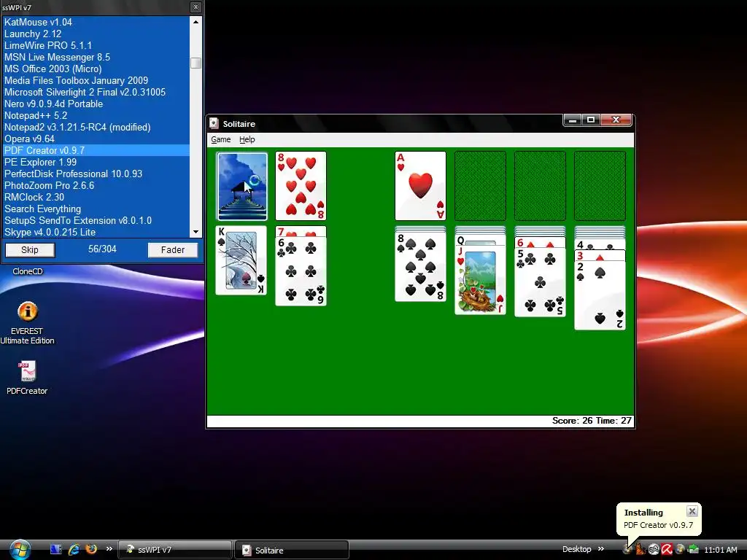Select Search Everything entry
Image resolution: width=747 pixels, height=560 pixels.
click(x=96, y=209)
